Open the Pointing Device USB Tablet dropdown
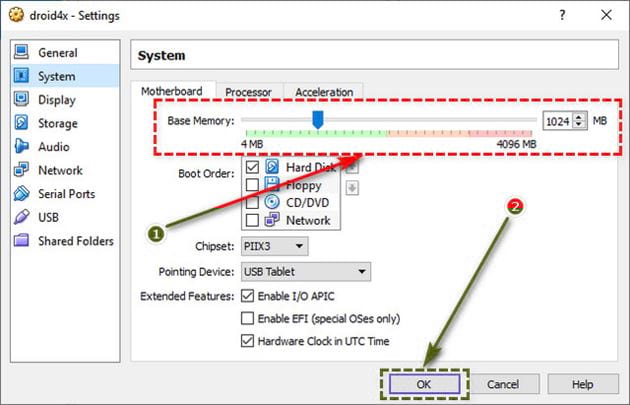The image size is (630, 405). (x=306, y=272)
